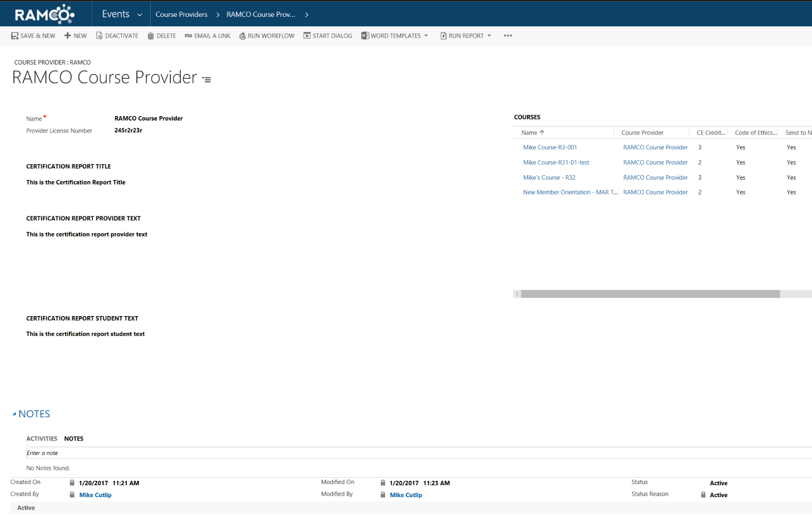Screen dimensions: 812x515
Task: Open the Run Report dropdown arrow
Action: (489, 36)
